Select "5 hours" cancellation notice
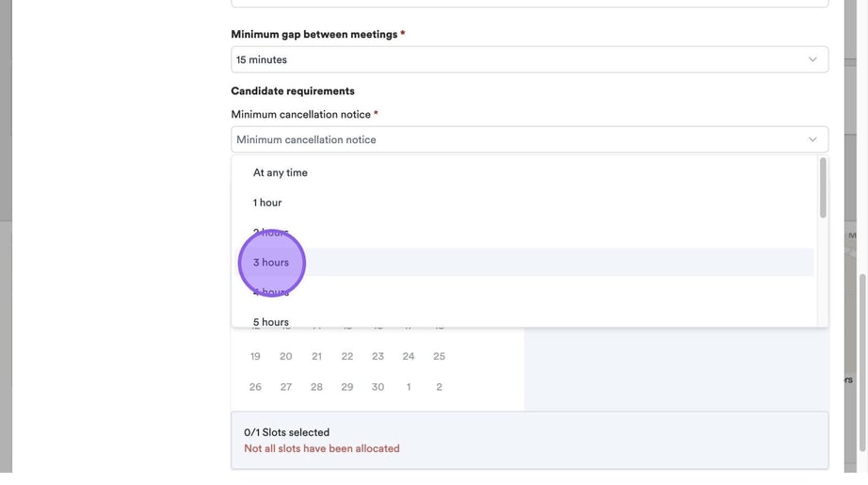The image size is (868, 485). click(271, 321)
